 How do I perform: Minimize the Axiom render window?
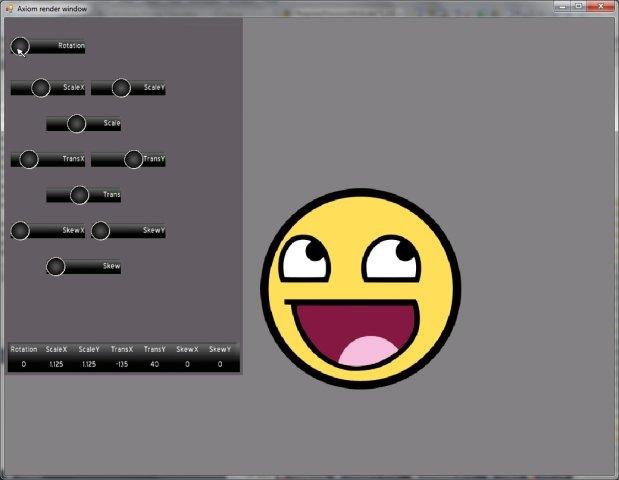[562, 7]
